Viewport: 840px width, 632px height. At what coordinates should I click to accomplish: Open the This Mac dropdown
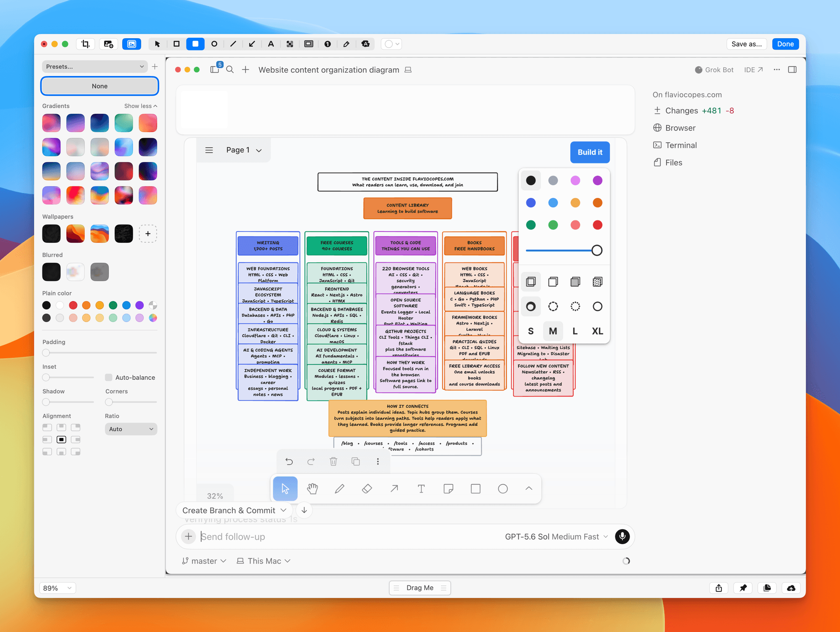pos(264,561)
